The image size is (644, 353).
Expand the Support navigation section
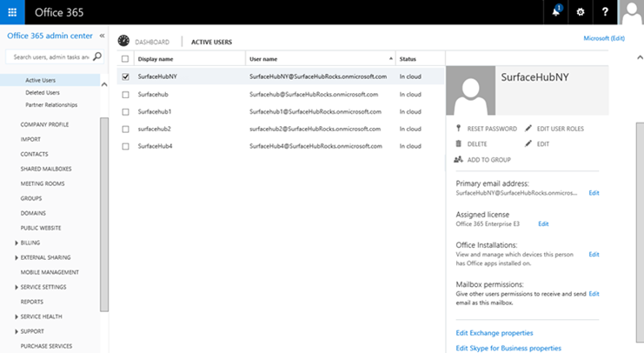tap(17, 331)
